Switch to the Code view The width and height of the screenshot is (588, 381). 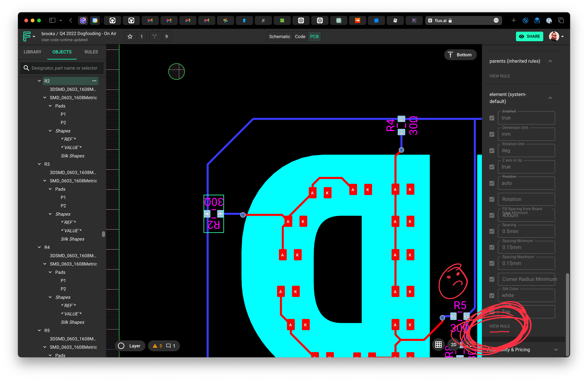(x=300, y=37)
